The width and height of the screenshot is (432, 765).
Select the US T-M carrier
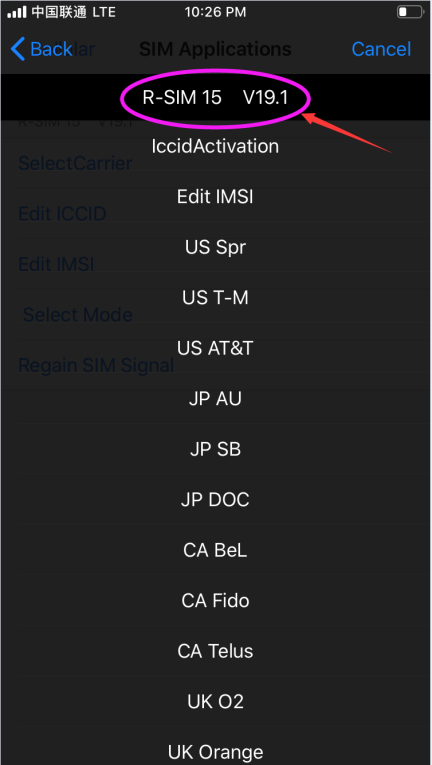pyautogui.click(x=215, y=298)
